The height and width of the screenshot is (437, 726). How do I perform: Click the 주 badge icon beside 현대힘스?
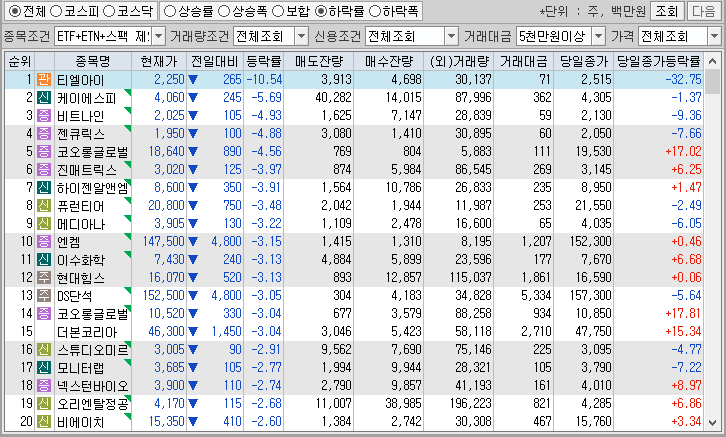[x=44, y=278]
